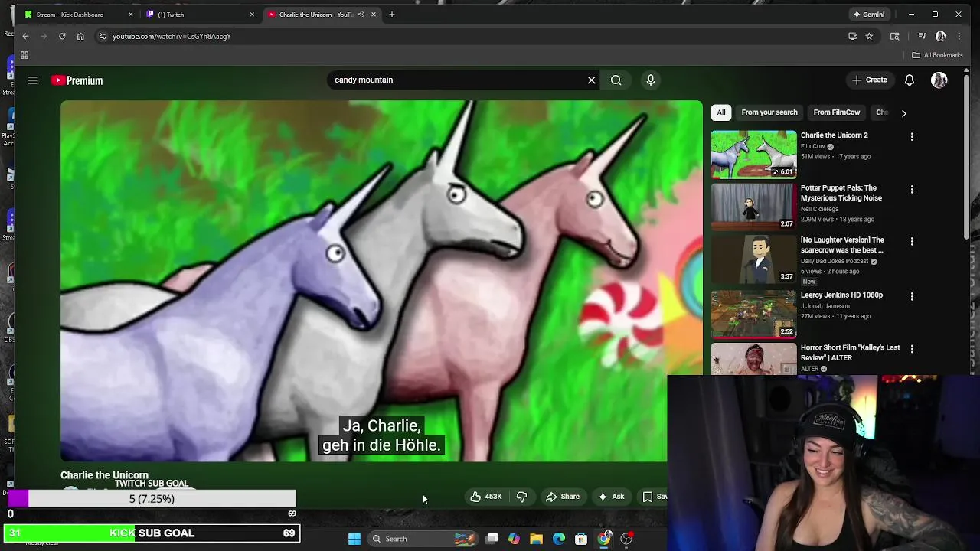Screen dimensions: 980x551
Task: Show more filter chips with arrow
Action: (x=903, y=113)
